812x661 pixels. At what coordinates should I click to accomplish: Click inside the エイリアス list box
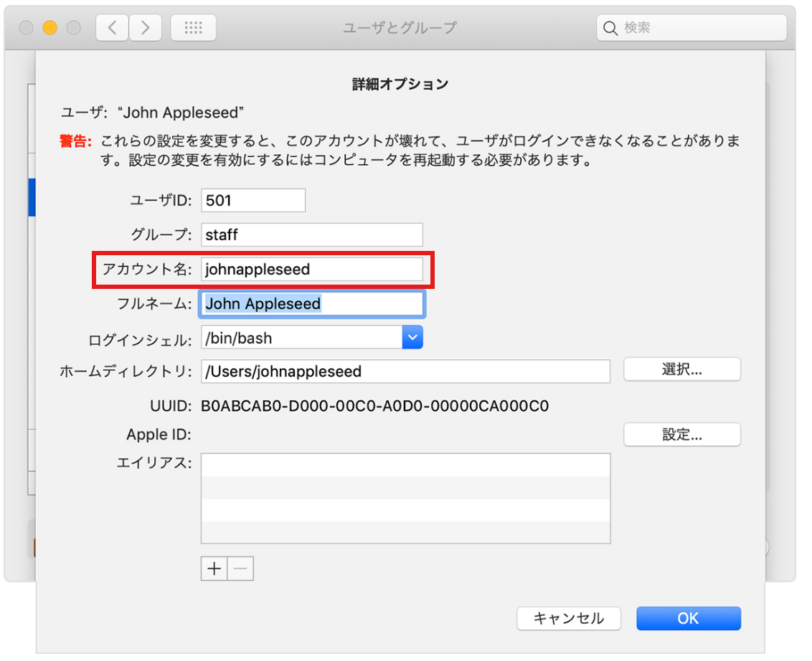(x=405, y=498)
